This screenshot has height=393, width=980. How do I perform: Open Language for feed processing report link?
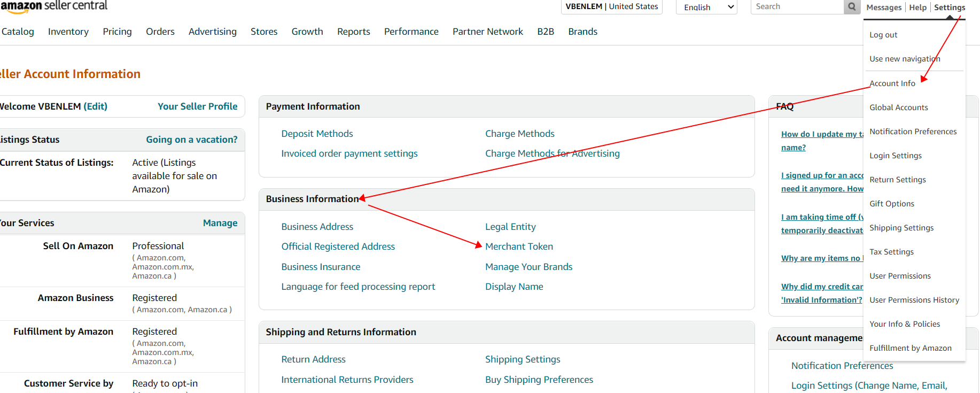[x=359, y=287]
